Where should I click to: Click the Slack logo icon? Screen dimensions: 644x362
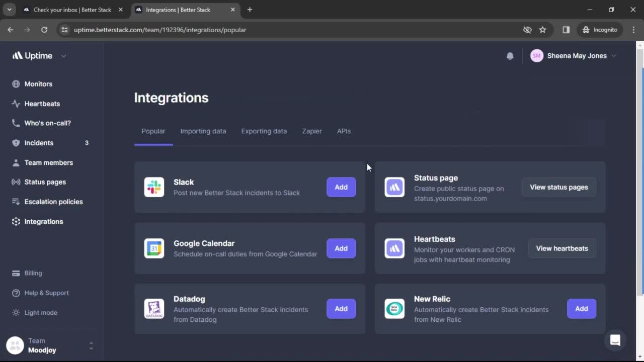(x=154, y=187)
